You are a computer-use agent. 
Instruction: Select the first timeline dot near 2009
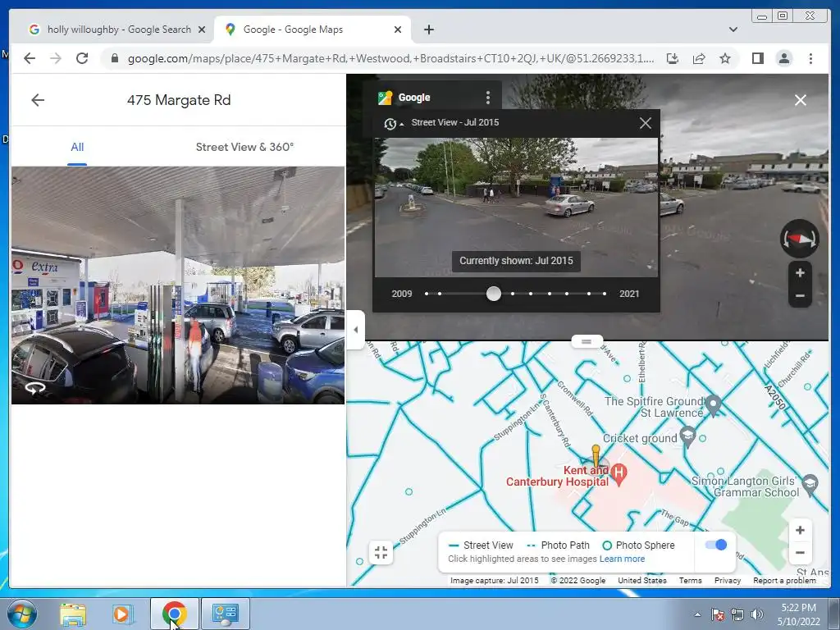427,294
